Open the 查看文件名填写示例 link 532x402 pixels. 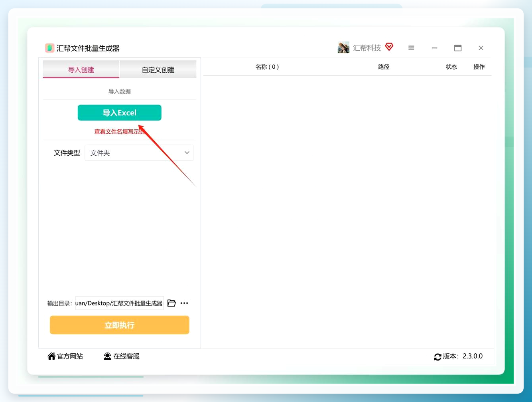point(119,131)
